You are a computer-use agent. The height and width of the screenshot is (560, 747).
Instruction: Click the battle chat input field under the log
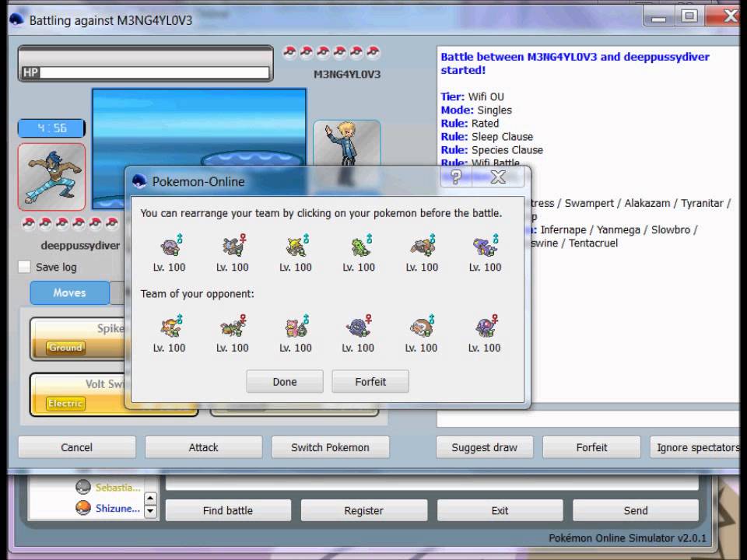coord(588,418)
